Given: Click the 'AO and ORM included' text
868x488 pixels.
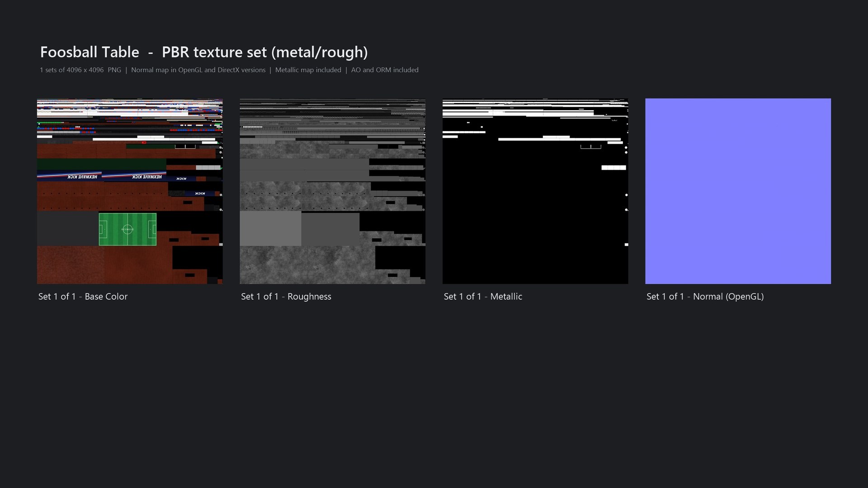Looking at the screenshot, I should [385, 70].
